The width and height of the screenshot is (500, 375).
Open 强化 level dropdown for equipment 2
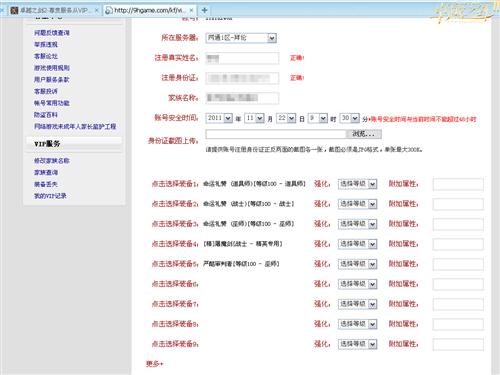(357, 204)
